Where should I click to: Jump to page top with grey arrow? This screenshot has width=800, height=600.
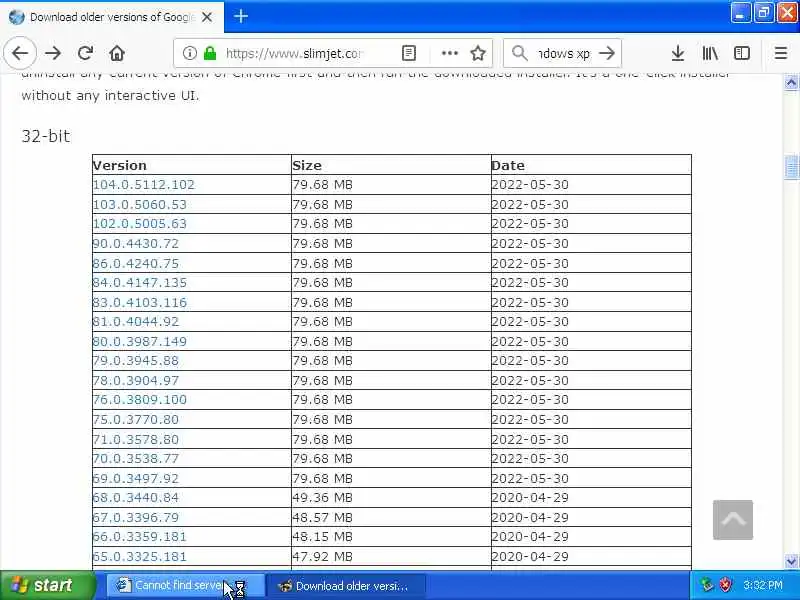pyautogui.click(x=733, y=520)
